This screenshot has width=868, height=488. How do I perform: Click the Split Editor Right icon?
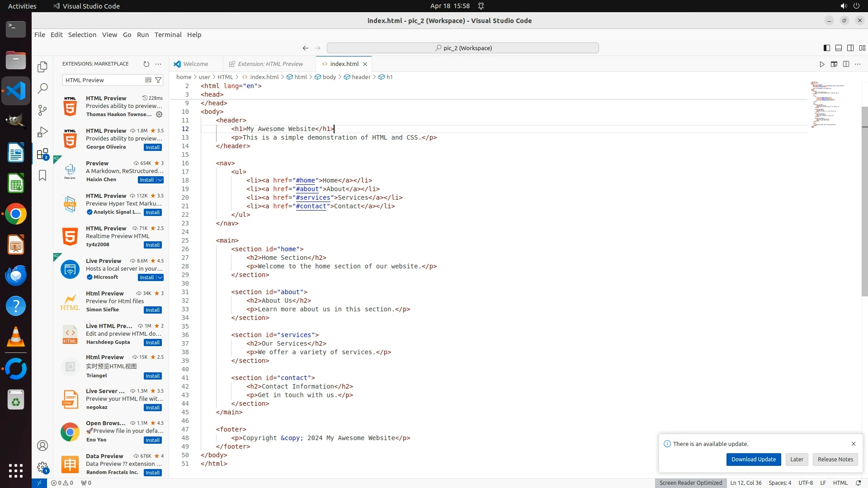pos(846,64)
